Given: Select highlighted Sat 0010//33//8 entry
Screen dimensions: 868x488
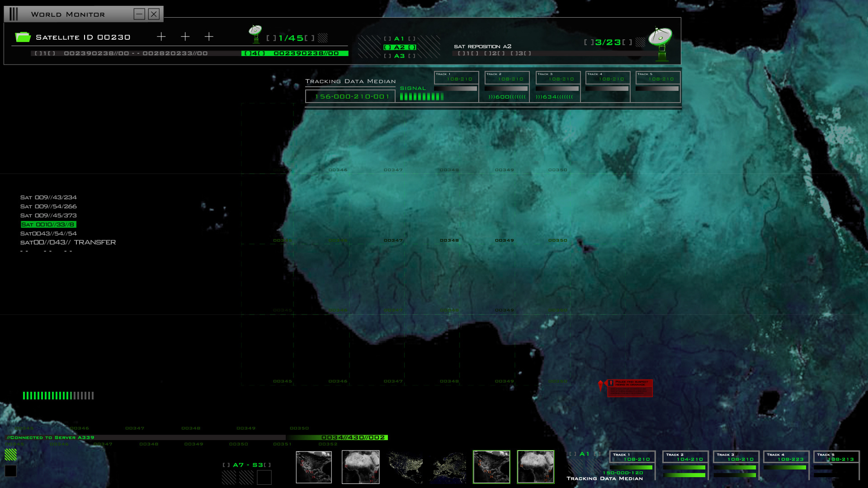Looking at the screenshot, I should pyautogui.click(x=48, y=225).
